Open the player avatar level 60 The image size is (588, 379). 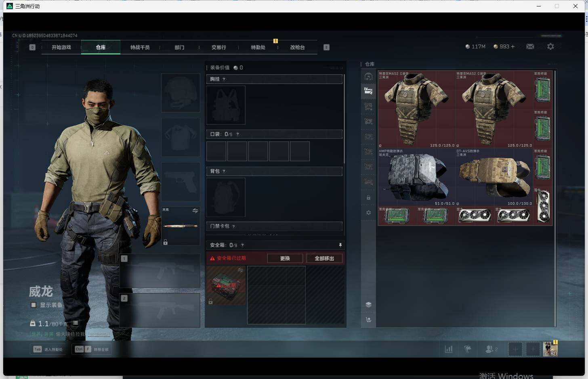pos(550,349)
